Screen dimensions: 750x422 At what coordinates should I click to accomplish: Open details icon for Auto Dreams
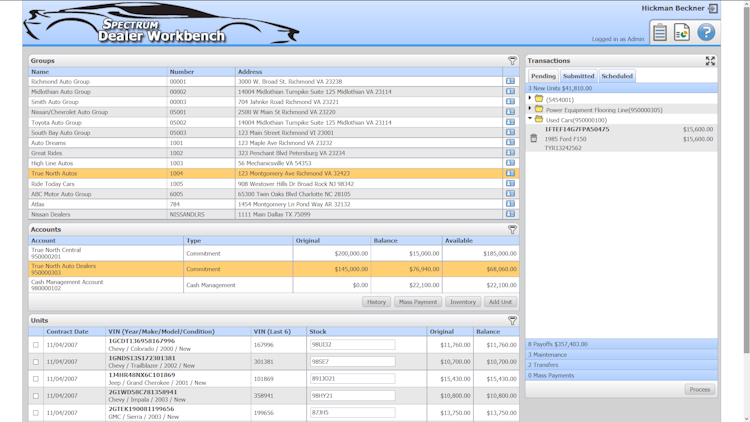pyautogui.click(x=510, y=143)
